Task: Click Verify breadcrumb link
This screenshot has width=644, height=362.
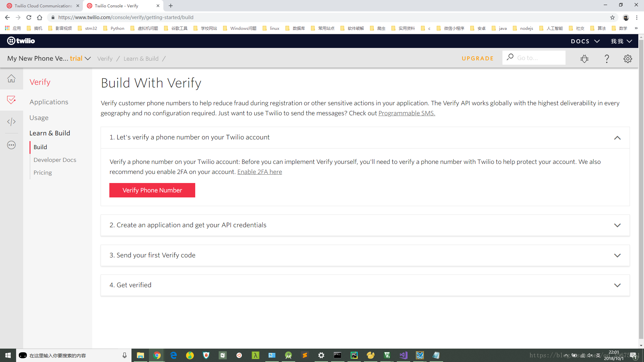Action: tap(105, 59)
